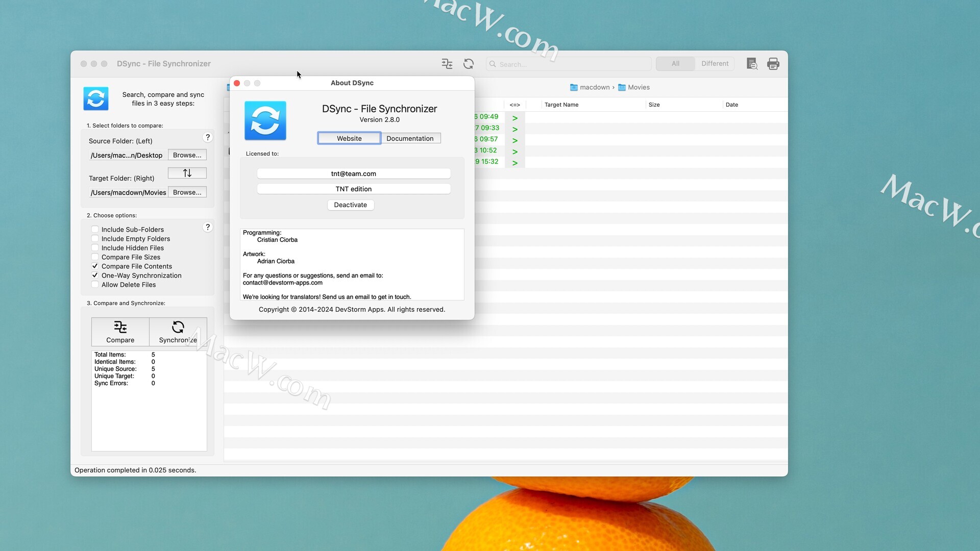980x551 pixels.
Task: Click the printer icon in toolbar
Action: tap(773, 64)
